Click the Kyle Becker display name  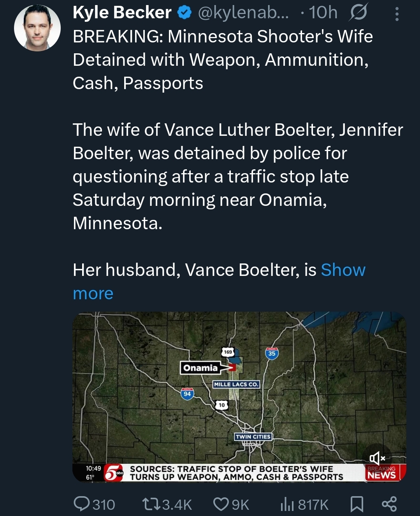[122, 12]
